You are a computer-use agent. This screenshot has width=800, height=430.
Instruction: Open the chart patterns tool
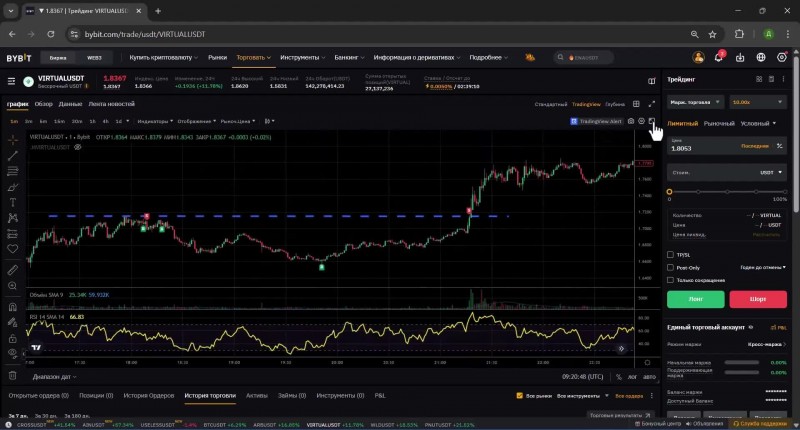pos(13,218)
